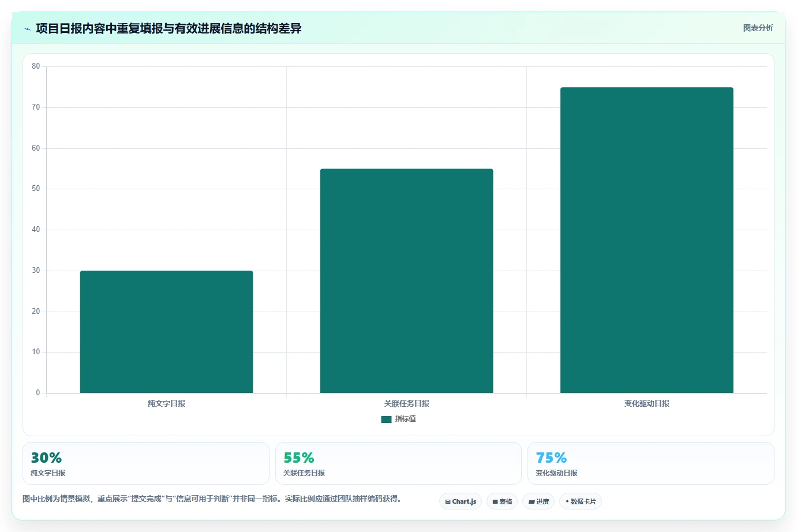Image resolution: width=797 pixels, height=532 pixels.
Task: Click the 图表分析 label in the header
Action: coord(758,28)
